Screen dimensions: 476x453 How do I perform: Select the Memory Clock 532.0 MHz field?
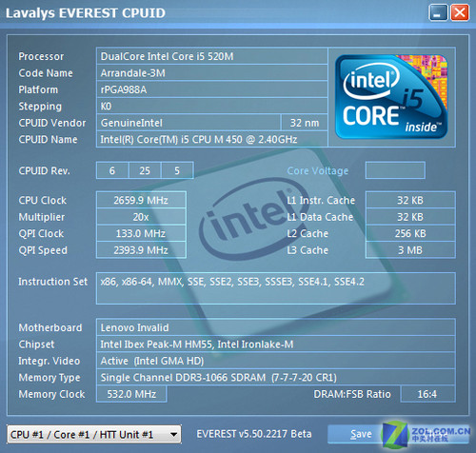131,394
